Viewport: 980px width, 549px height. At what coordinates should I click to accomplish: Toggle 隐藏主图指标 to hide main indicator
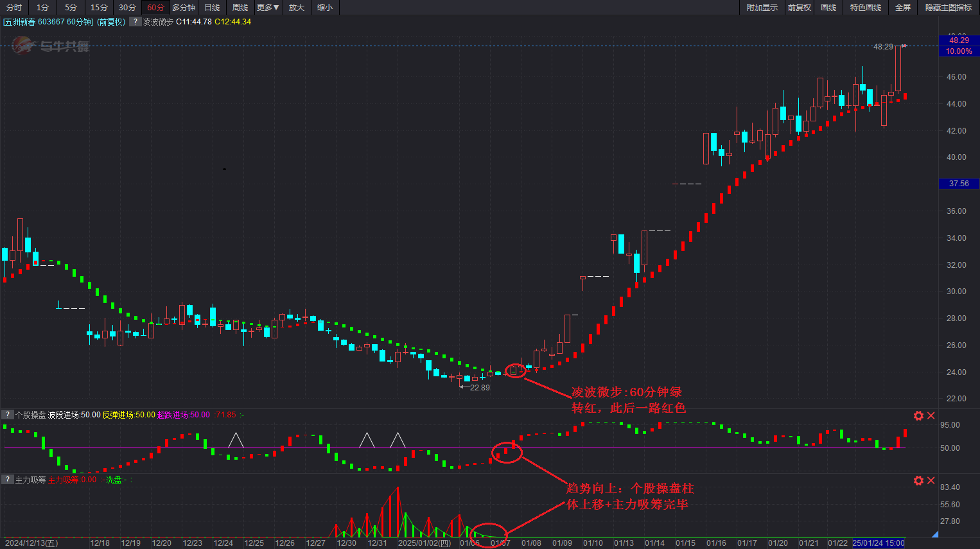coord(949,8)
